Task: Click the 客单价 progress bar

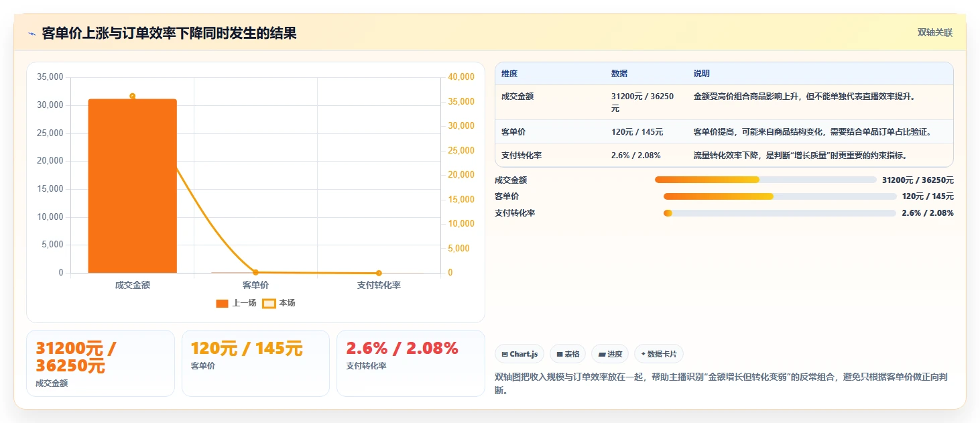Action: pyautogui.click(x=780, y=196)
